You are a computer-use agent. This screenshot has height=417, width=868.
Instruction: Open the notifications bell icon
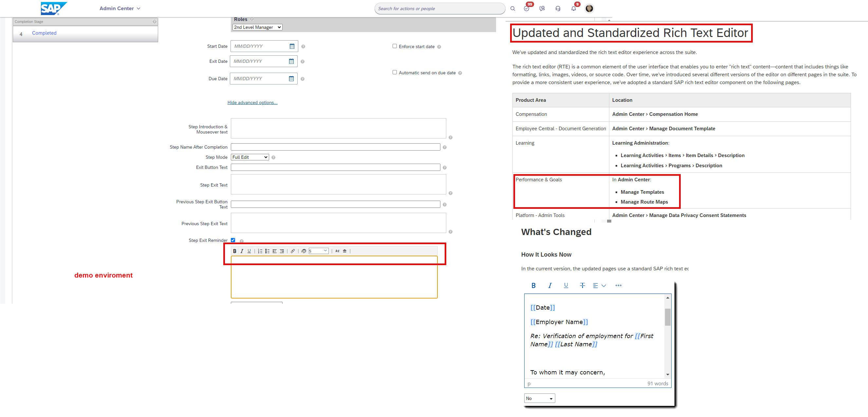coord(574,9)
